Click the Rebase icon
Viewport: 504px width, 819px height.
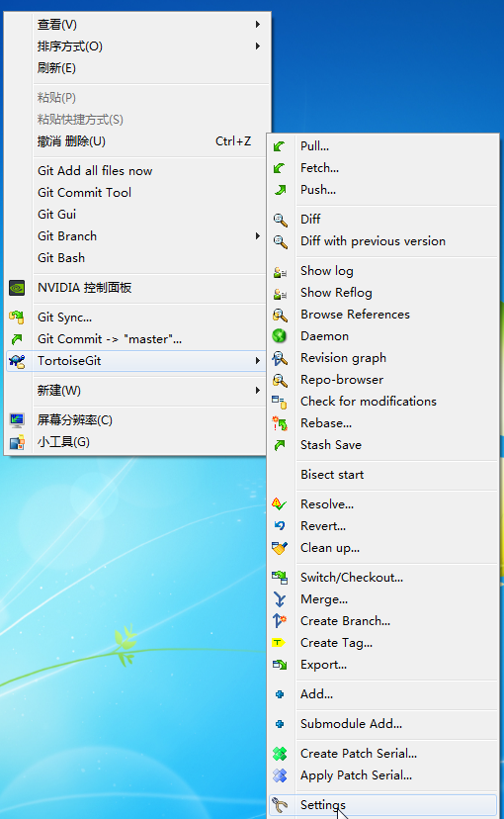tap(280, 423)
